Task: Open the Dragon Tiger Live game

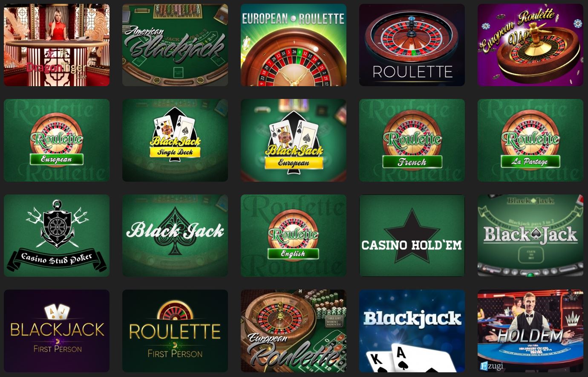Action: (x=57, y=45)
